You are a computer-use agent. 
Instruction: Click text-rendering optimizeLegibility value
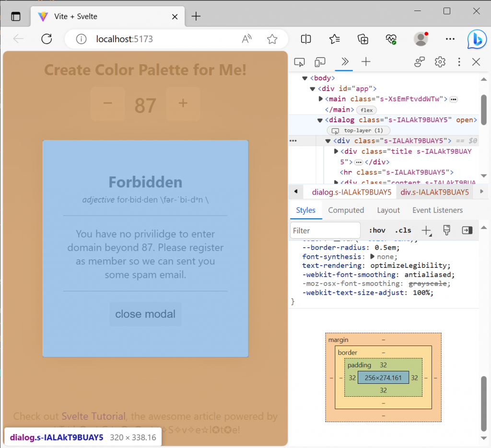pyautogui.click(x=409, y=265)
